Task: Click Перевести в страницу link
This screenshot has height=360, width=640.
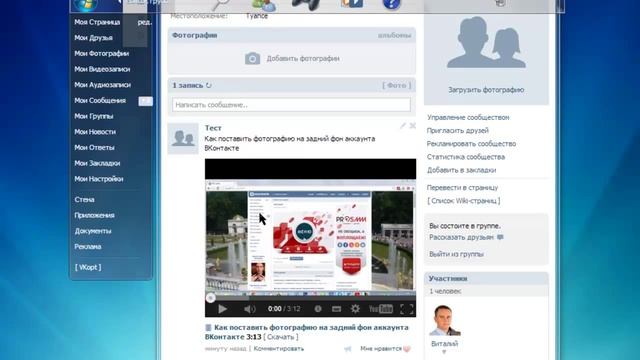Action: pos(462,188)
